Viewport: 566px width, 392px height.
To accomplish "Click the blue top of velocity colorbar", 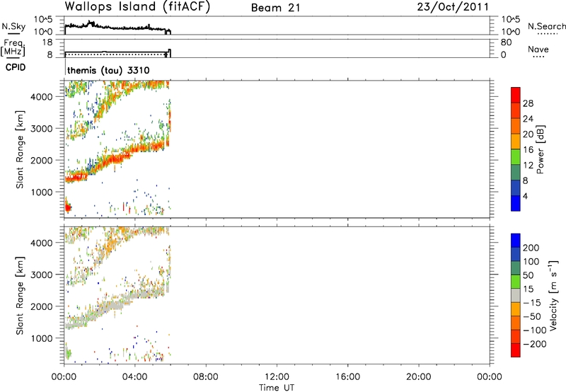I will click(516, 241).
